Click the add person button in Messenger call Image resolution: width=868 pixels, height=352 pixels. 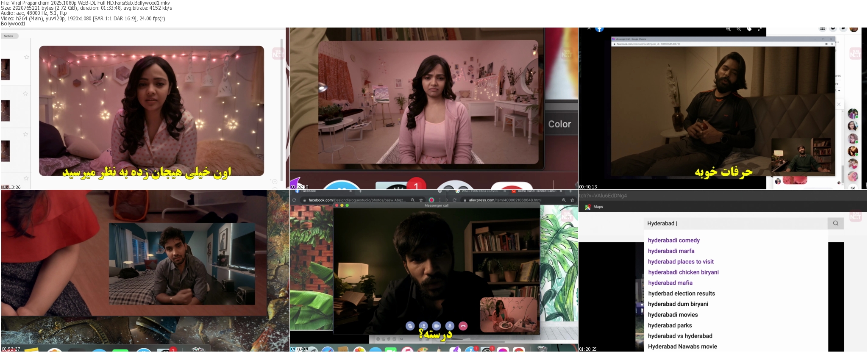pos(423,326)
